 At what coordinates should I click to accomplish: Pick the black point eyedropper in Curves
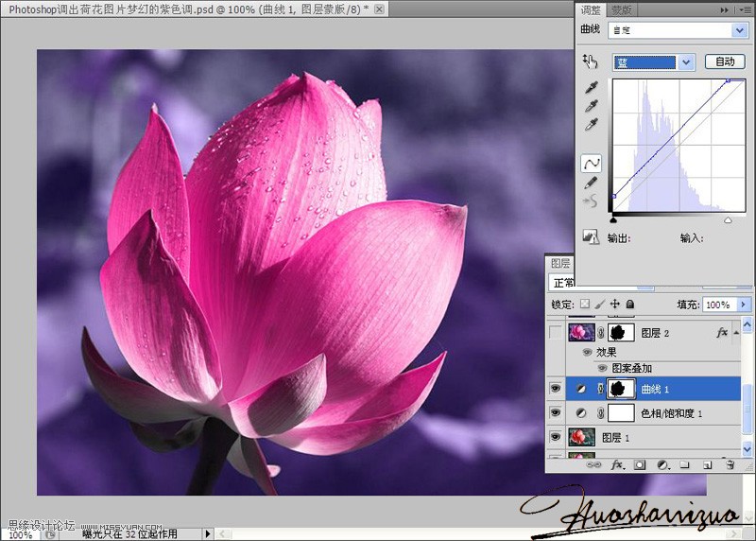pos(592,87)
